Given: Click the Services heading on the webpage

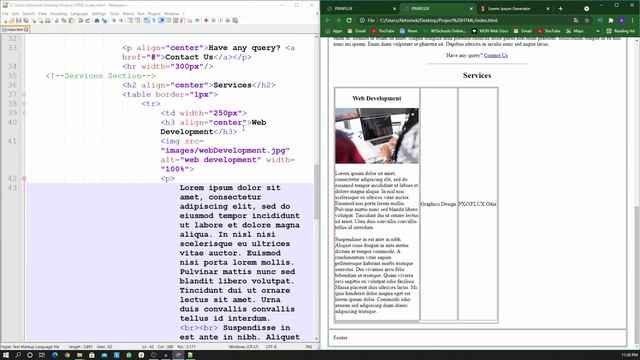Looking at the screenshot, I should pos(477,76).
